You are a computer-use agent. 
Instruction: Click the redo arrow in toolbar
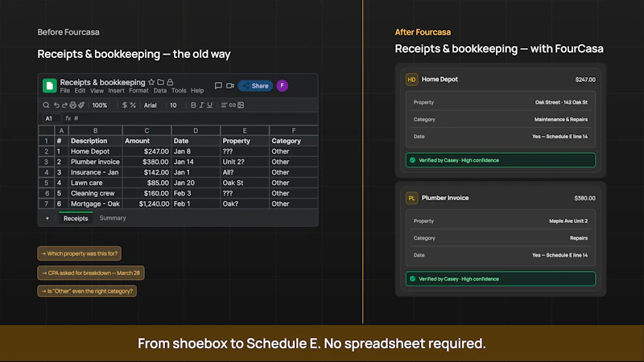pyautogui.click(x=64, y=105)
